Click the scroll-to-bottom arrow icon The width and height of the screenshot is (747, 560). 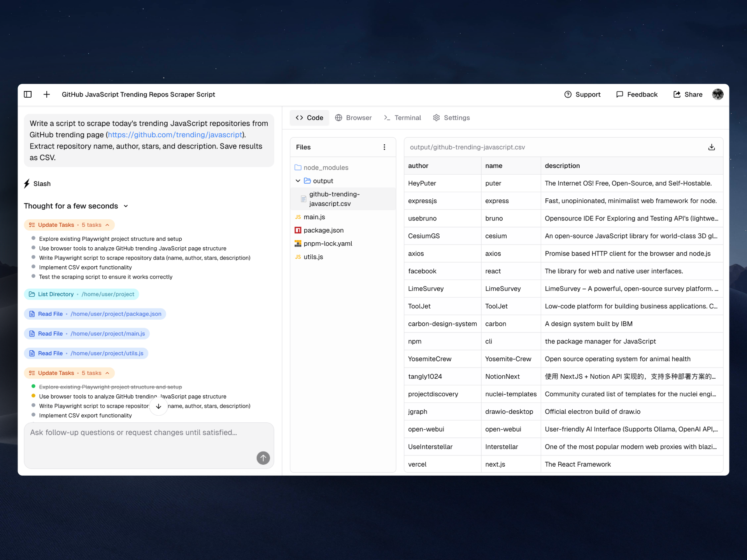[159, 406]
